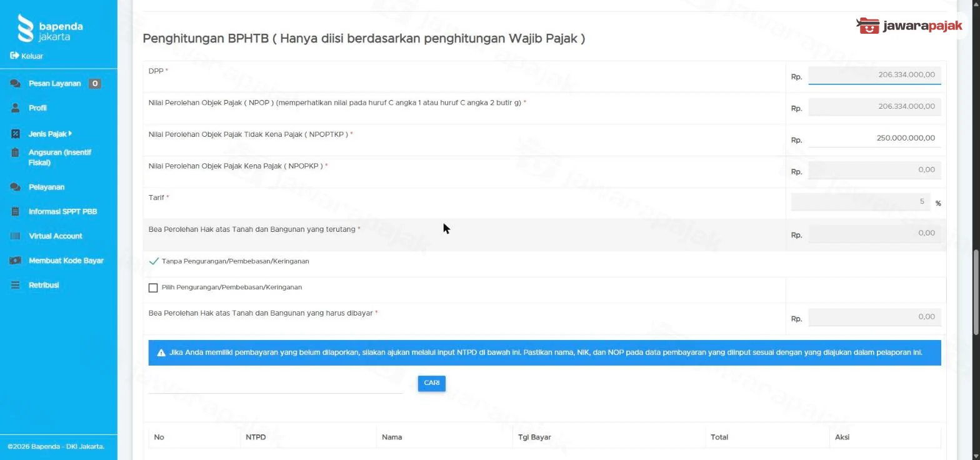Click the No column header
Screen dimensions: 980x460
(x=159, y=437)
